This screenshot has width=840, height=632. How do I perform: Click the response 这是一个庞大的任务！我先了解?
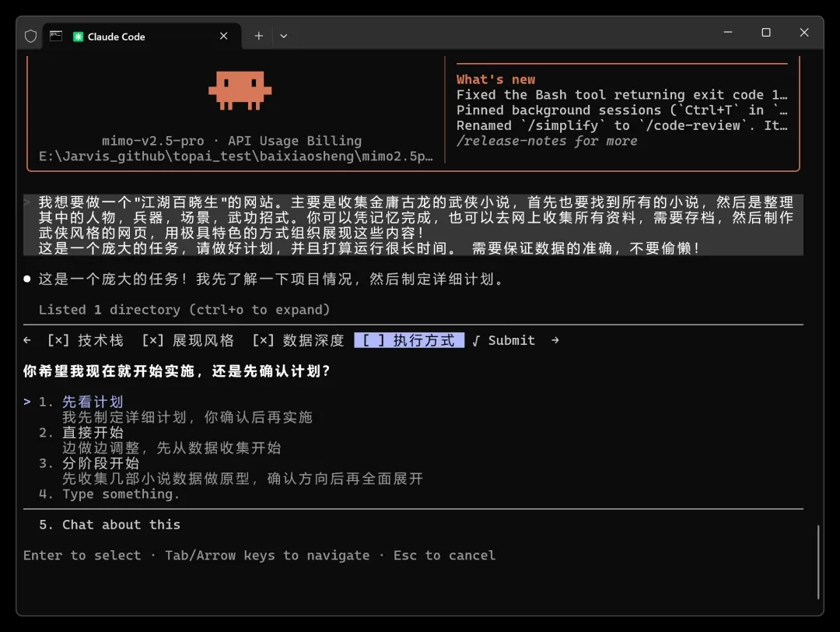[x=271, y=279]
